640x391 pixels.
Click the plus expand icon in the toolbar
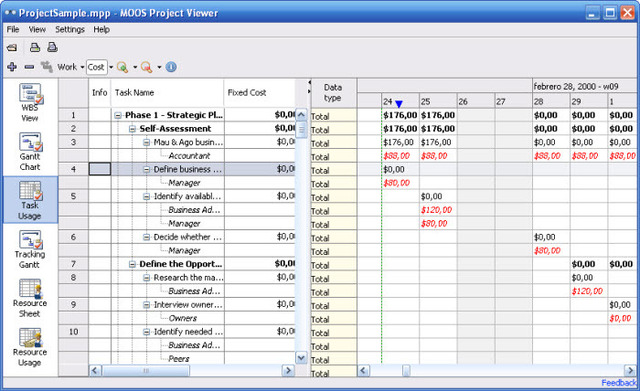[x=12, y=67]
